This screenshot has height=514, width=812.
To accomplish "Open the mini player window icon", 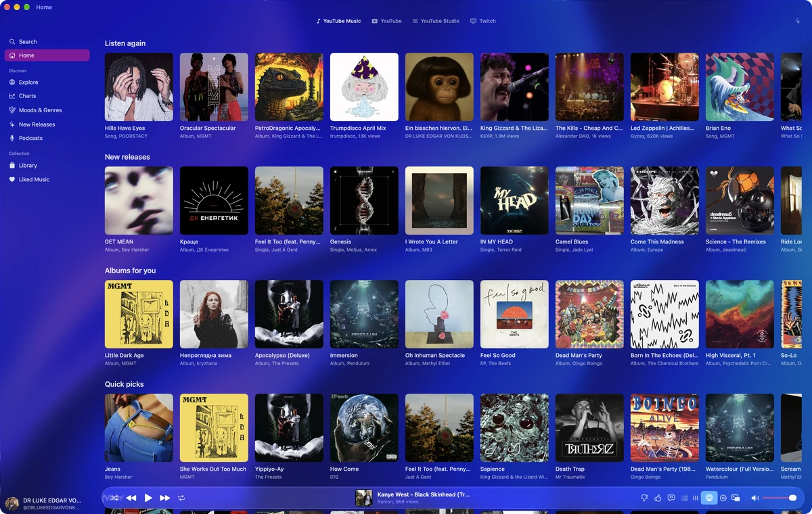I will tap(736, 498).
